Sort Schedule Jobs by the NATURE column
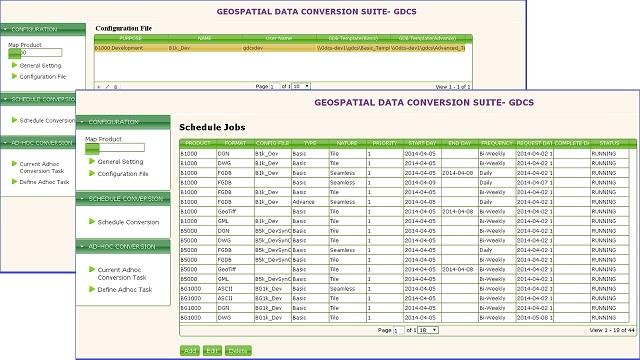Screen dimensions: 640x360 point(347,143)
